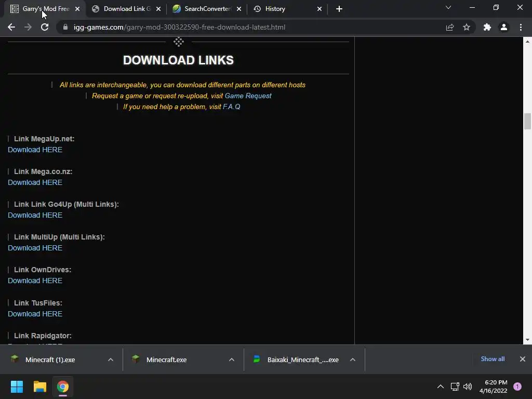Image resolution: width=532 pixels, height=399 pixels.
Task: Switch to History tab
Action: click(x=288, y=9)
